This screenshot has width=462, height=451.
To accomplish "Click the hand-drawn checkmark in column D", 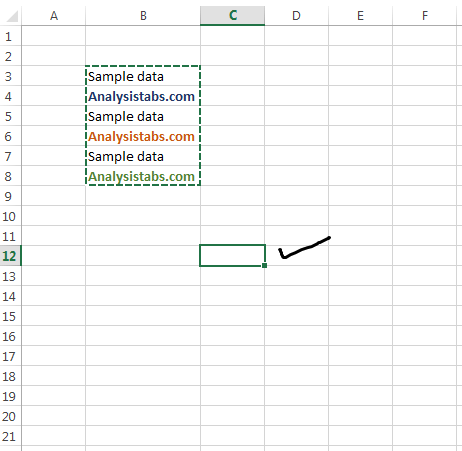I will point(304,248).
